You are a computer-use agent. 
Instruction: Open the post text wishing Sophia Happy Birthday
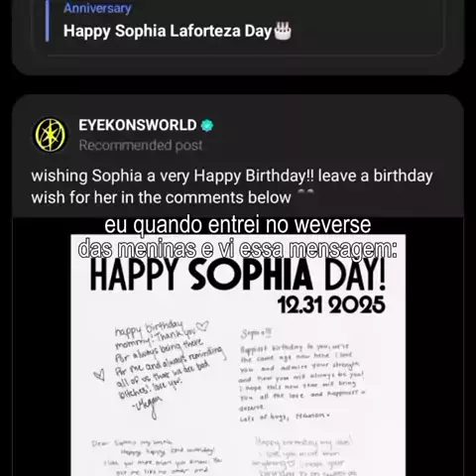pyautogui.click(x=232, y=186)
